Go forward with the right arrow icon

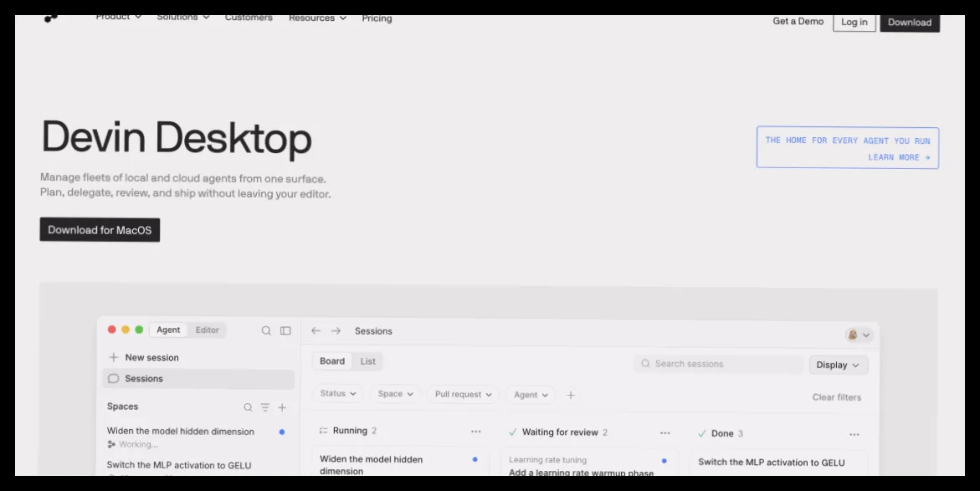[x=336, y=330]
